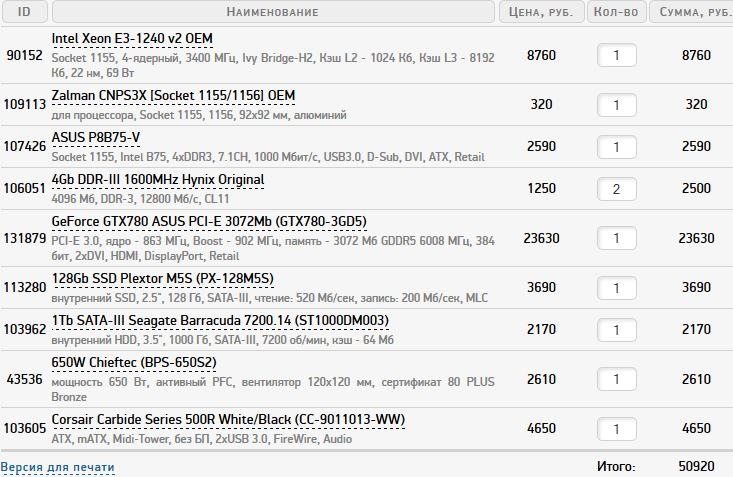Click GTX780 sum value 23630 in sum column

point(696,238)
